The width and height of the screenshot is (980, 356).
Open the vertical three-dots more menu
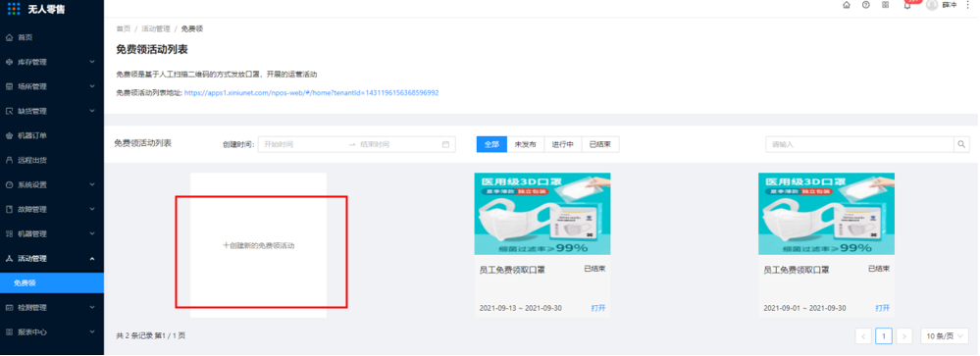968,4
